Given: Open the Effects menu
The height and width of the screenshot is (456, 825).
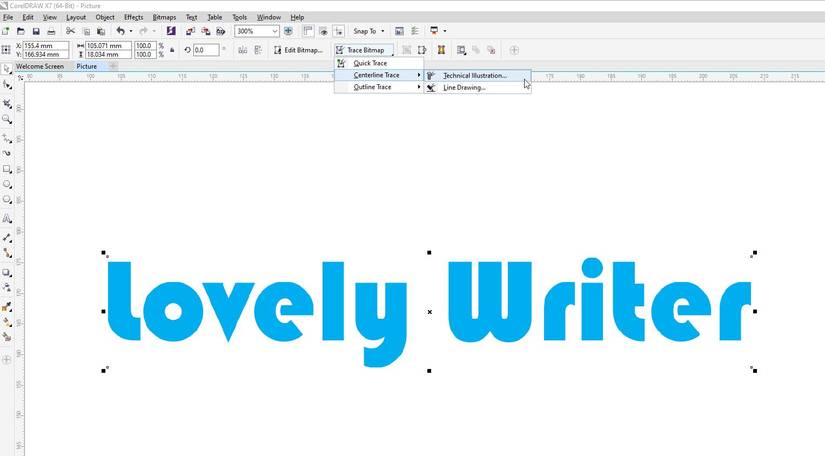Looking at the screenshot, I should tap(133, 17).
